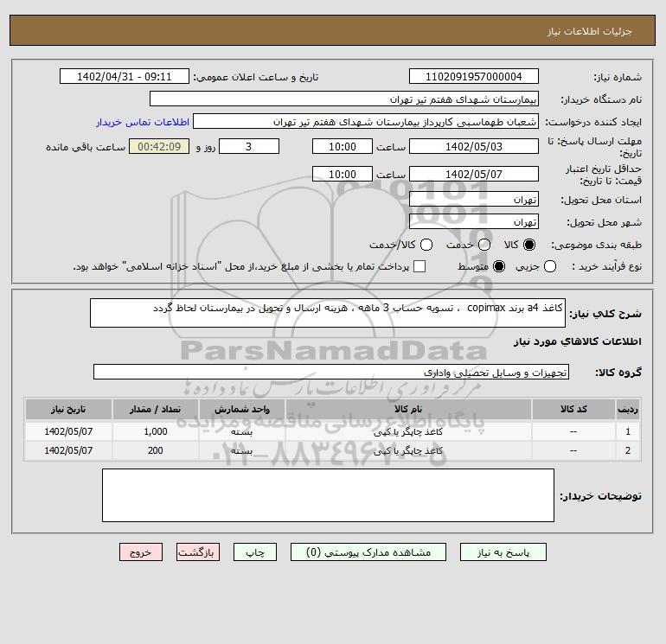Select the کالا radio button

coord(529,245)
